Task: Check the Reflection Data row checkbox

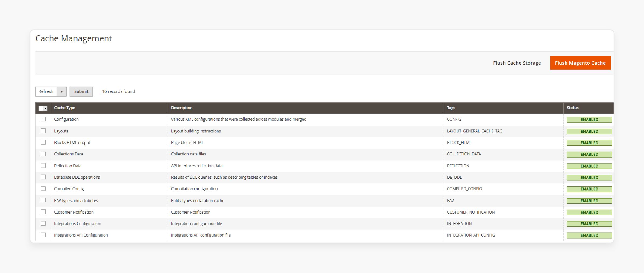Action: point(43,165)
